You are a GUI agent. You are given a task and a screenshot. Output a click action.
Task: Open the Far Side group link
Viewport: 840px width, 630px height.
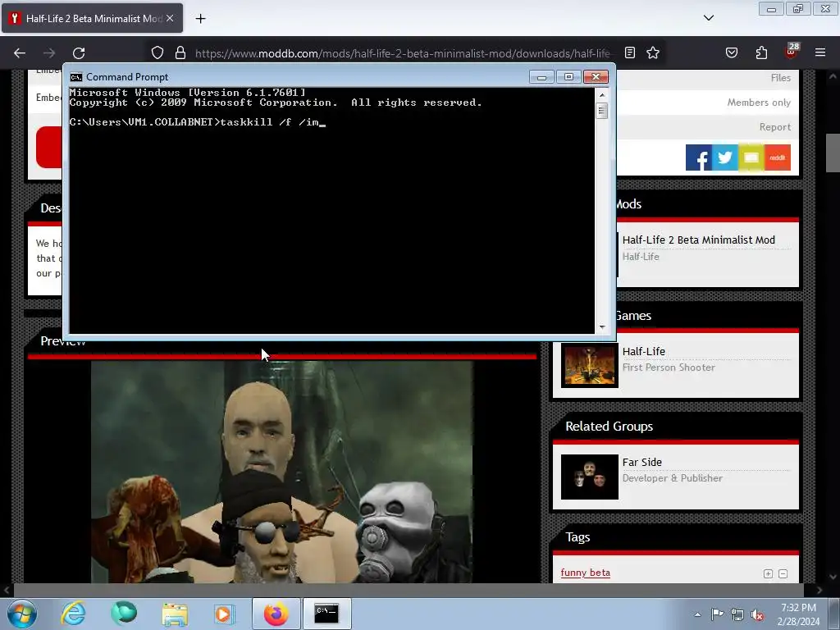641,462
